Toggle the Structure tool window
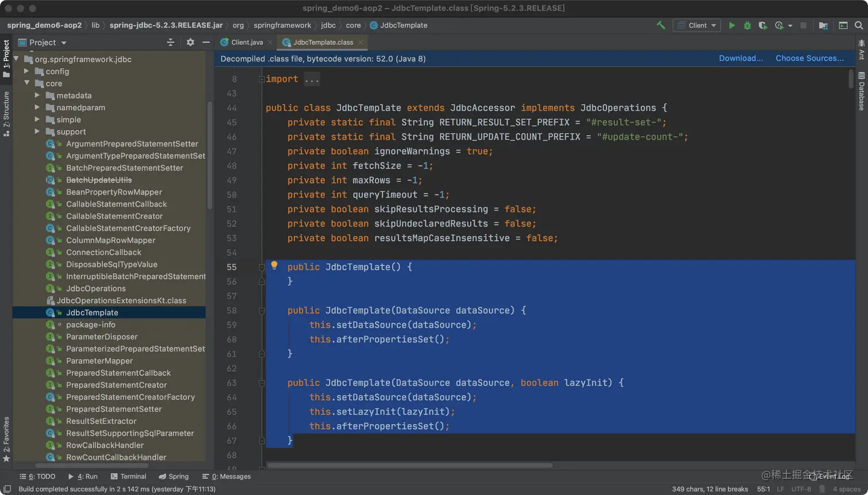This screenshot has width=868, height=495. [x=6, y=113]
